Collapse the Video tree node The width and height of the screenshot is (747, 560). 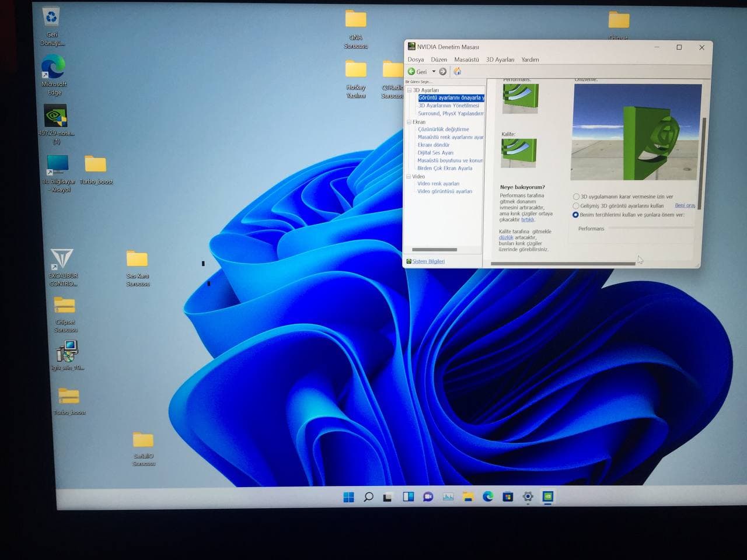click(409, 176)
